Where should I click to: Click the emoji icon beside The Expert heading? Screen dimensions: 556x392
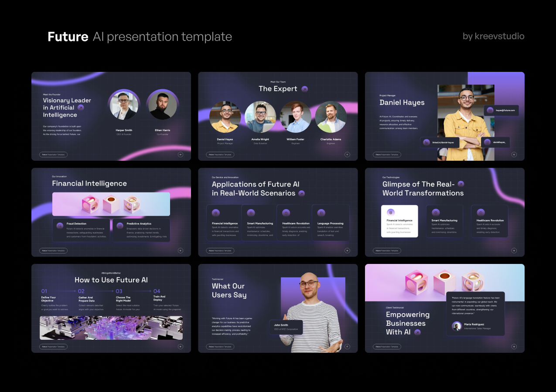[x=304, y=89]
